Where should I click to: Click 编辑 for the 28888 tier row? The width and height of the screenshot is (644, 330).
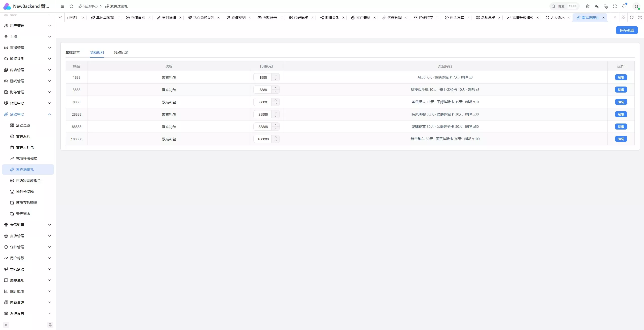(x=621, y=114)
